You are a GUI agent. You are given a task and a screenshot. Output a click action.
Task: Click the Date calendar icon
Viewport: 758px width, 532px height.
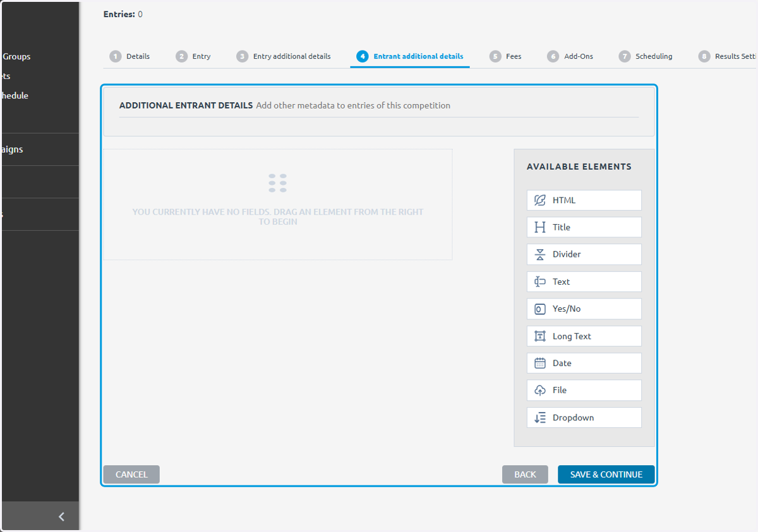[x=540, y=363]
